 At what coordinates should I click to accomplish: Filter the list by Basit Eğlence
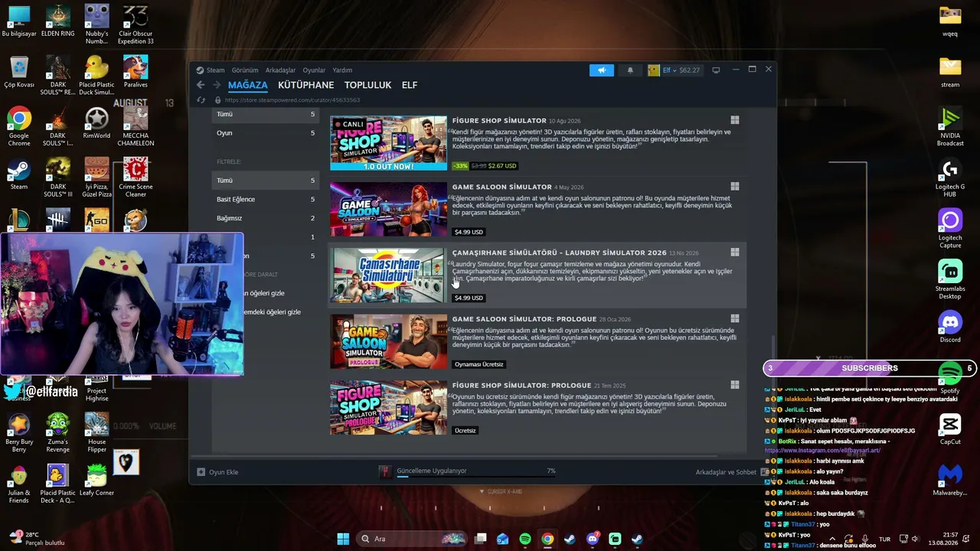point(265,200)
